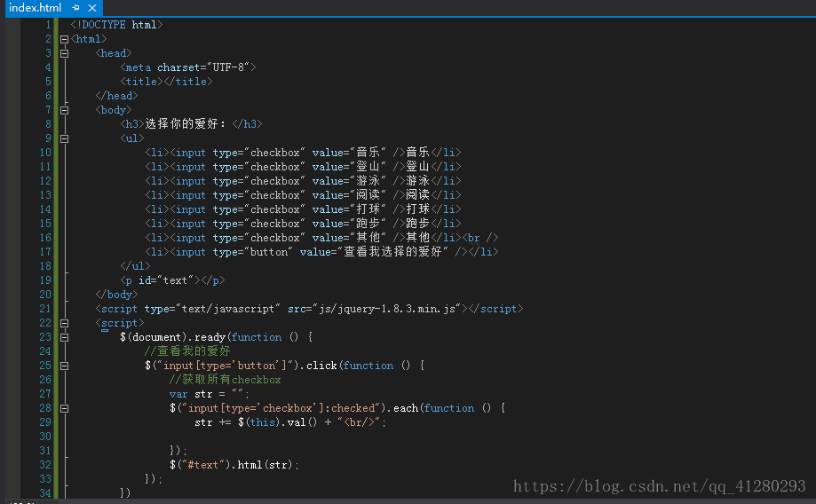Click the meta charset="UTF-8" tag
The width and height of the screenshot is (816, 504).
pos(188,67)
